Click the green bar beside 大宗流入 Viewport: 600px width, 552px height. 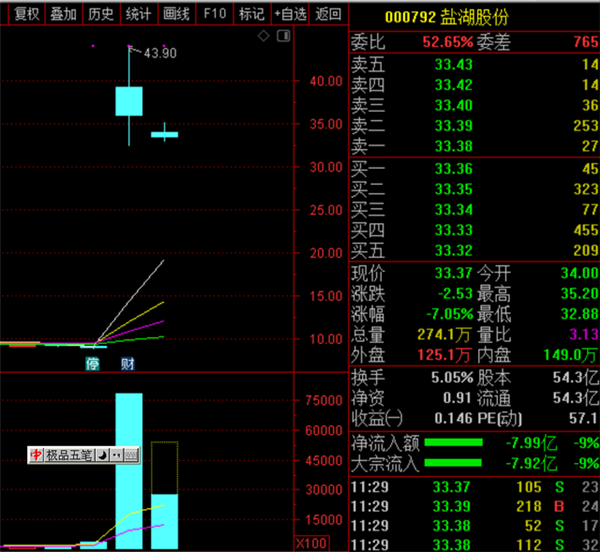453,463
